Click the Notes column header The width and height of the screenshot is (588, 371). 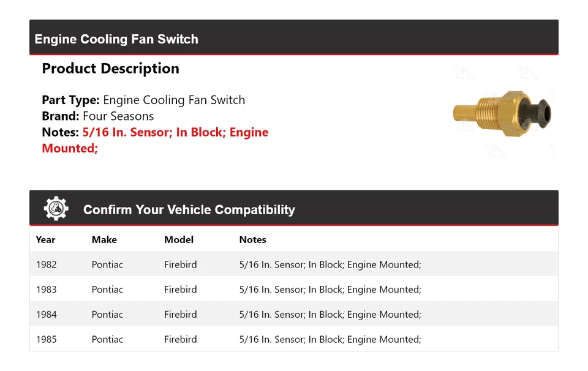[252, 239]
